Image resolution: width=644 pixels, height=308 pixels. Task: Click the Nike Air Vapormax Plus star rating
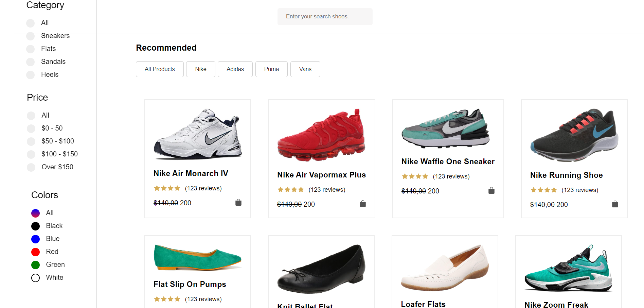pyautogui.click(x=290, y=190)
